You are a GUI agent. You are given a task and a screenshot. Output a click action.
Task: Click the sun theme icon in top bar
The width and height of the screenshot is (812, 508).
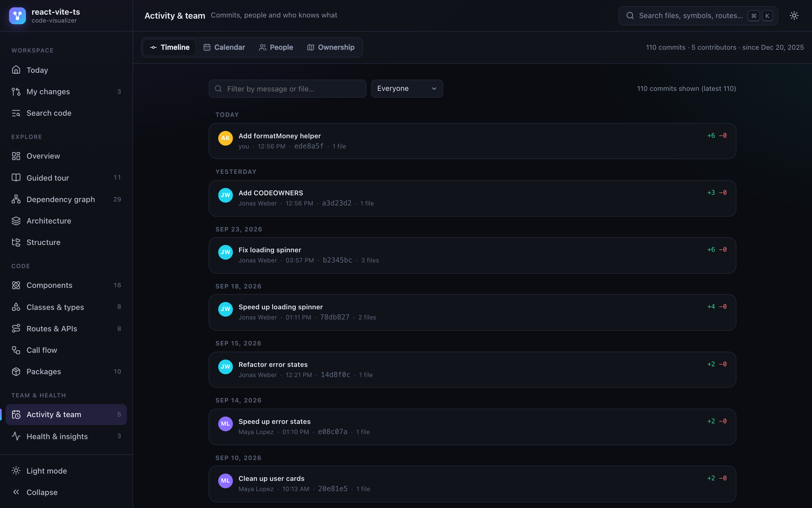(794, 16)
